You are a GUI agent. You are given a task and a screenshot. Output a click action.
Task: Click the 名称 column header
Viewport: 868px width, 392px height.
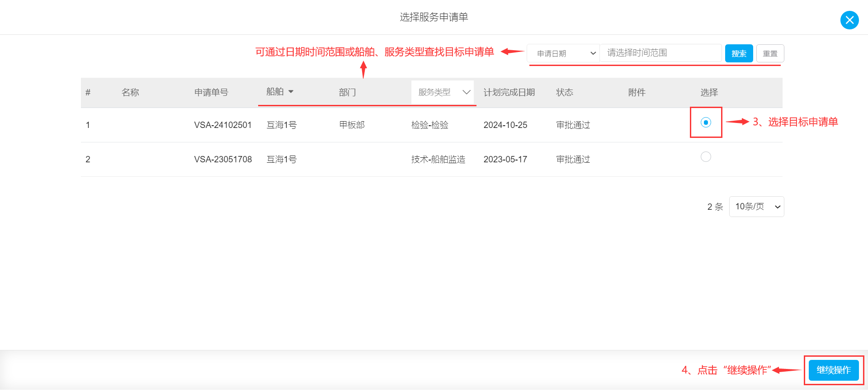(x=130, y=92)
